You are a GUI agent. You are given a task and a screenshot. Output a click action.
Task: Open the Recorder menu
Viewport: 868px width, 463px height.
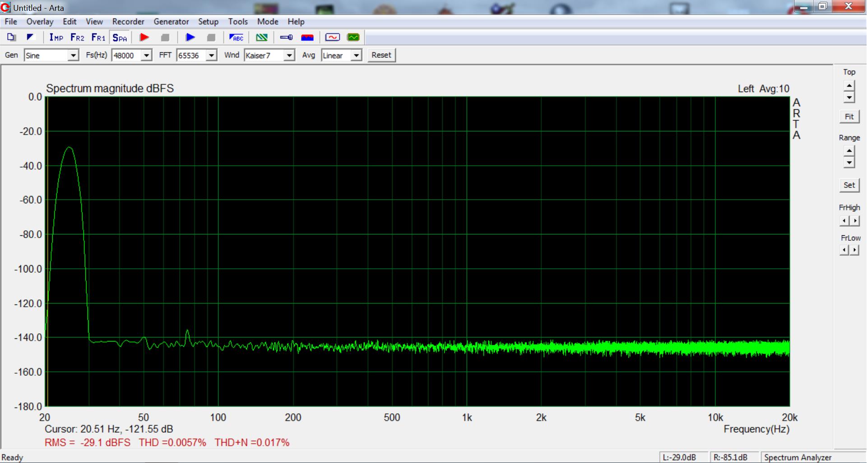click(128, 22)
